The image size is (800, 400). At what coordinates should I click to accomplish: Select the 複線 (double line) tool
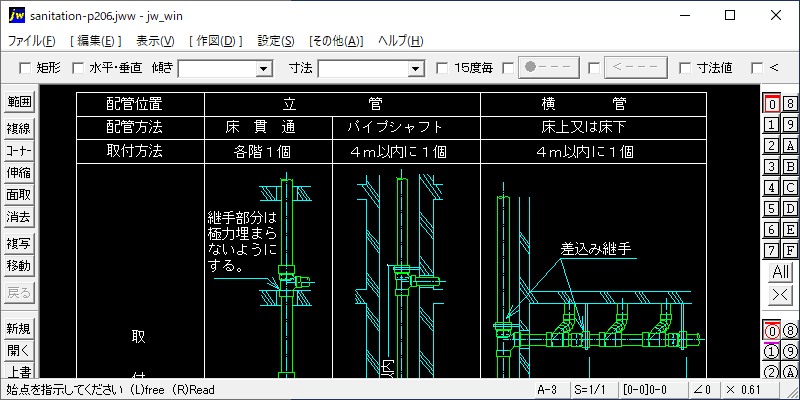pyautogui.click(x=19, y=129)
